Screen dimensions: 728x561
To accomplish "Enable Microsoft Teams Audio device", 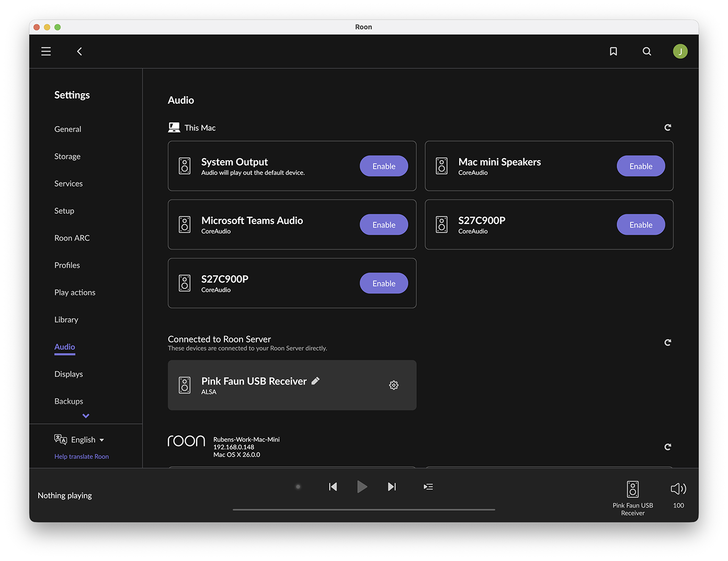I will point(384,225).
